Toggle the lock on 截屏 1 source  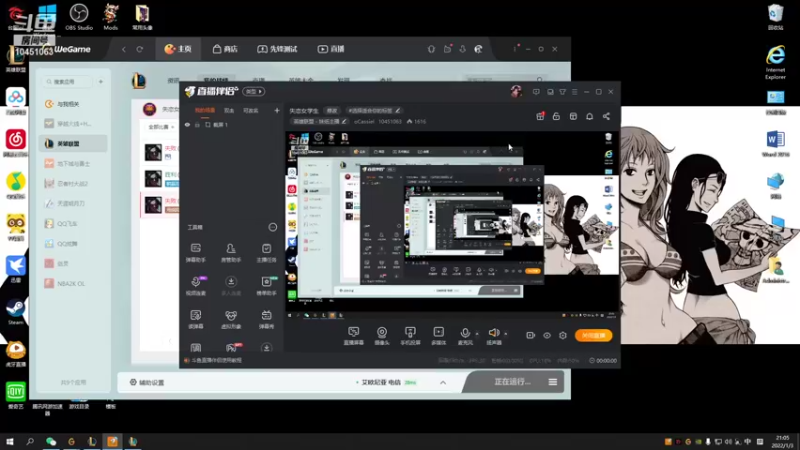(197, 124)
